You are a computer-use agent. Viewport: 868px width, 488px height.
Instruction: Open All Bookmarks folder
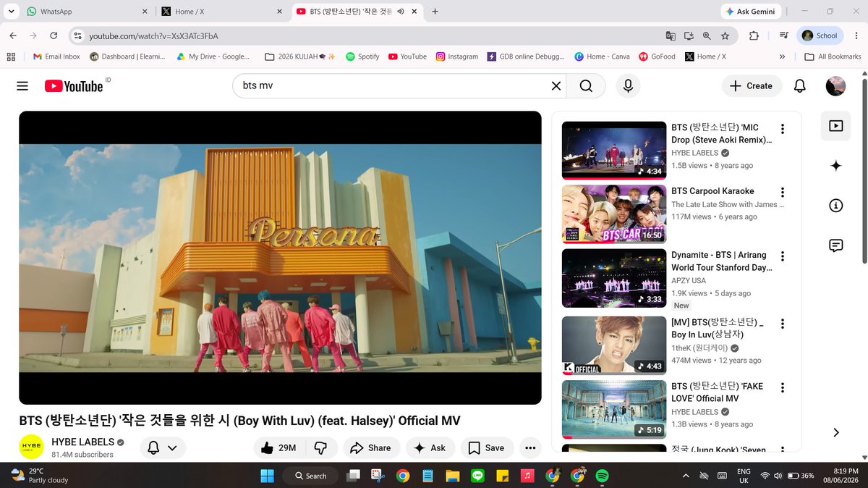pyautogui.click(x=833, y=56)
